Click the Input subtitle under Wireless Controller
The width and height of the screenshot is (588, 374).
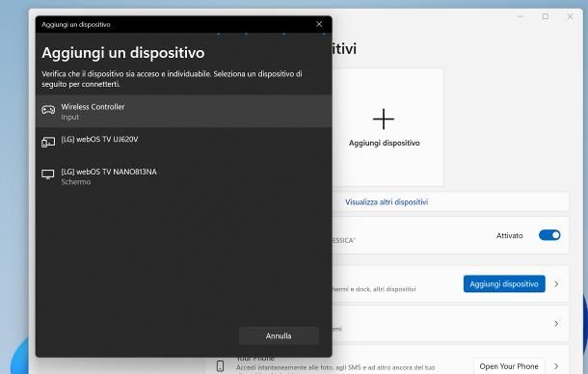[x=70, y=117]
